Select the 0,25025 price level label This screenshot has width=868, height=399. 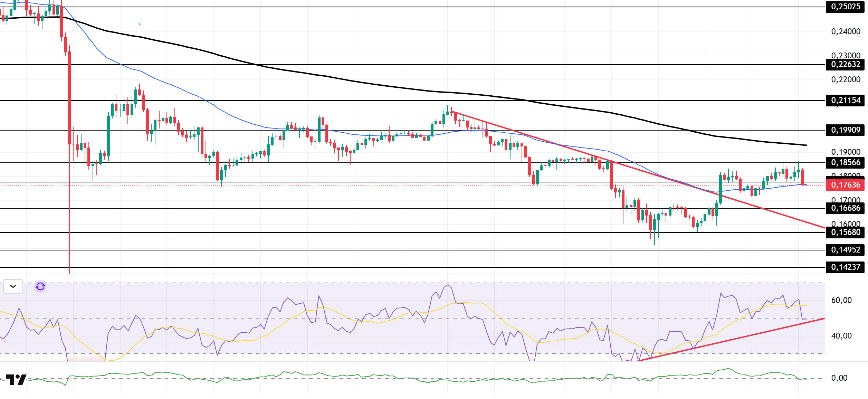tap(845, 7)
